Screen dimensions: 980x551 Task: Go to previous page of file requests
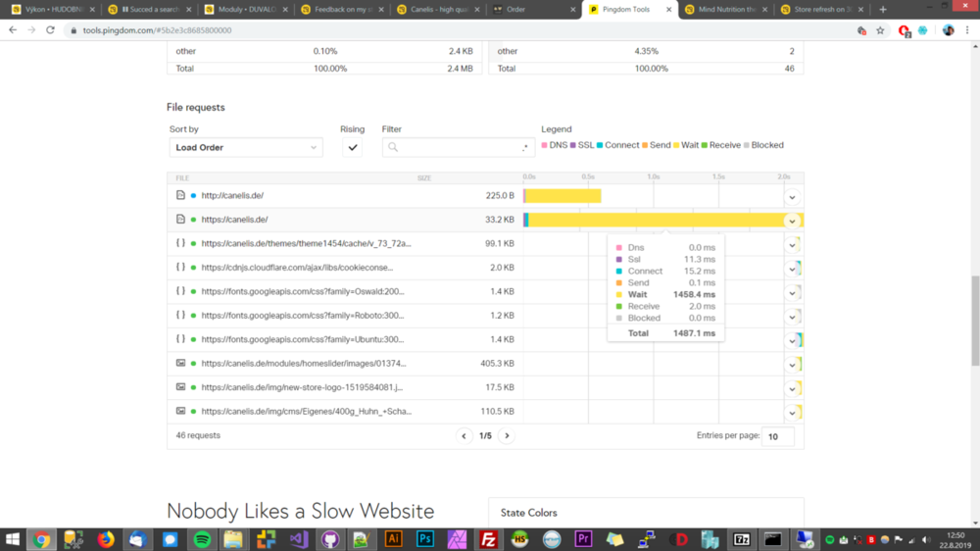[465, 435]
